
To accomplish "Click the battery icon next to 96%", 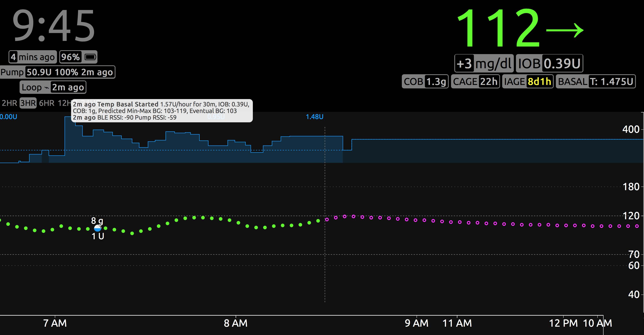I will click(x=90, y=57).
